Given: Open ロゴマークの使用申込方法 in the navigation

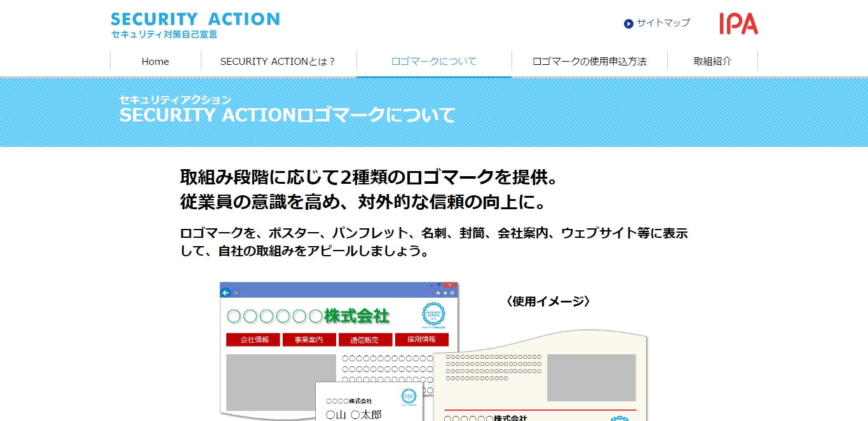Looking at the screenshot, I should 590,62.
